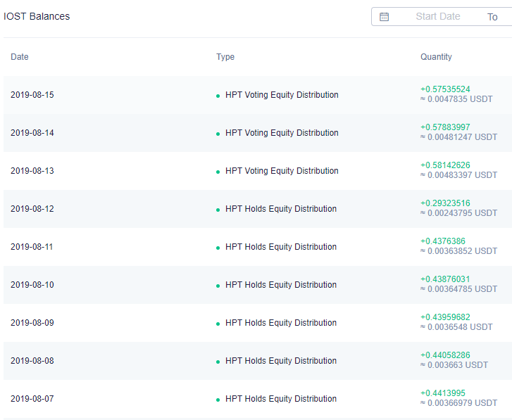Image resolution: width=512 pixels, height=420 pixels.
Task: Click HPT Voting Equity Distribution on 2019-08-14
Action: coord(282,133)
